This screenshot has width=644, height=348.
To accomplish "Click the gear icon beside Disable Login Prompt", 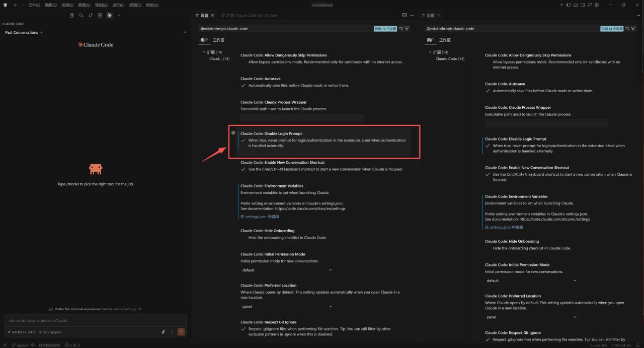I will click(x=233, y=133).
